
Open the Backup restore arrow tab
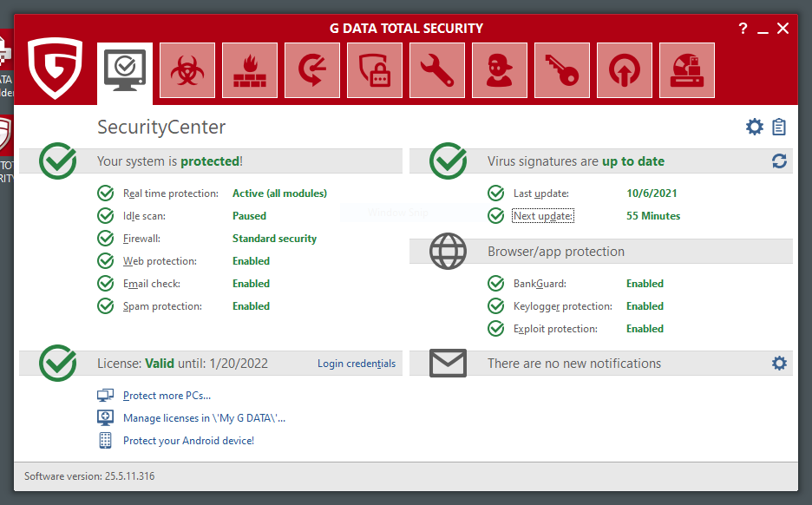[x=312, y=70]
